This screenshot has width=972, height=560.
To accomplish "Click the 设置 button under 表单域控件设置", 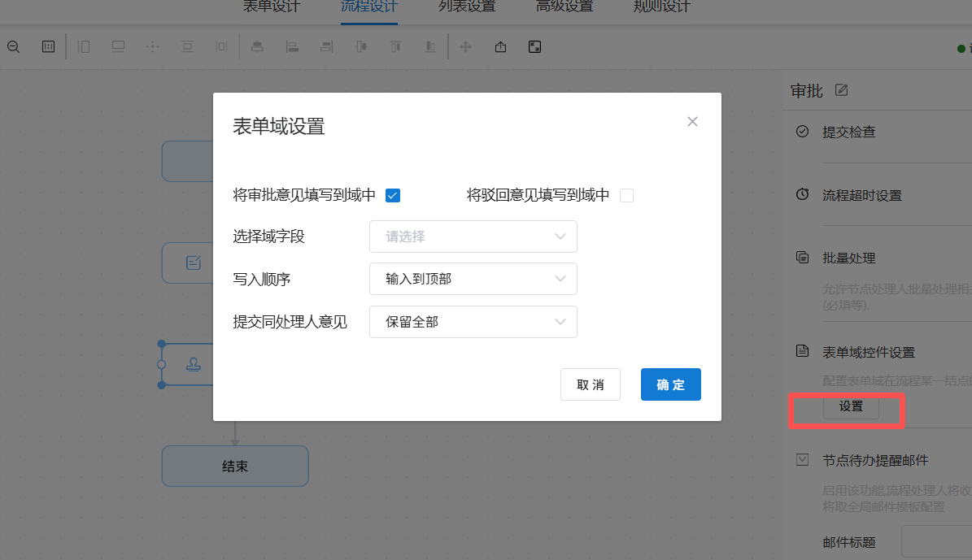I will tap(851, 406).
